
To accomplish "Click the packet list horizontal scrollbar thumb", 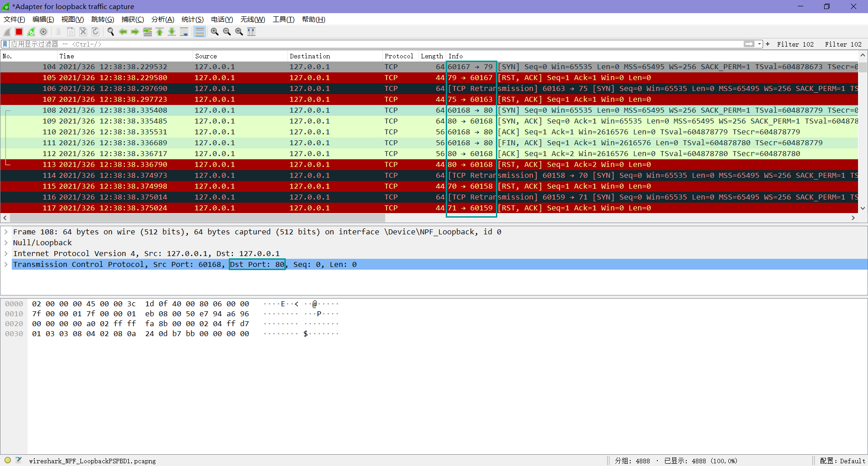I will coord(198,218).
